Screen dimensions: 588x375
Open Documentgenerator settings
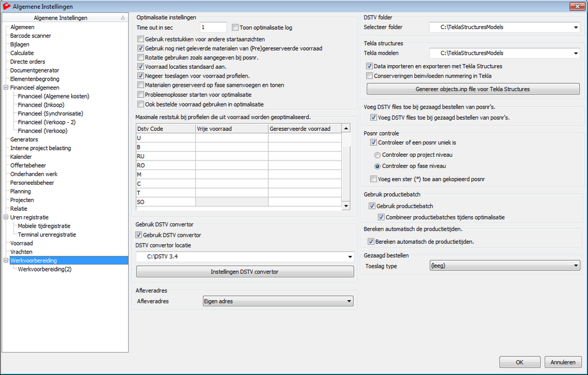pos(35,70)
